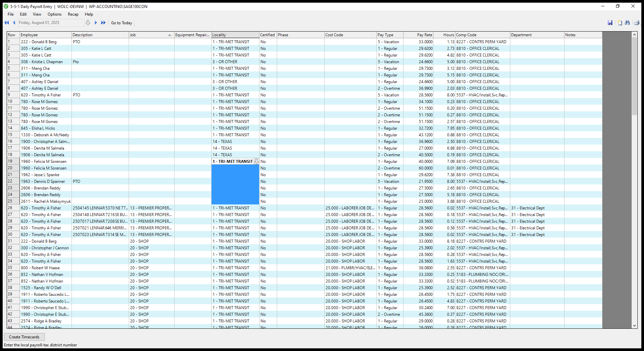644x351 pixels.
Task: Click the Employee column header
Action: [46, 35]
